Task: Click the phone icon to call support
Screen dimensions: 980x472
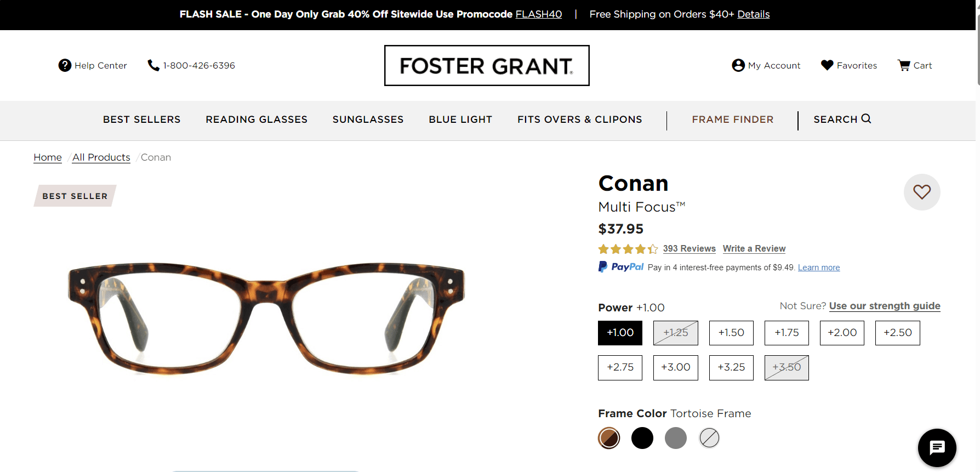Action: coord(153,65)
